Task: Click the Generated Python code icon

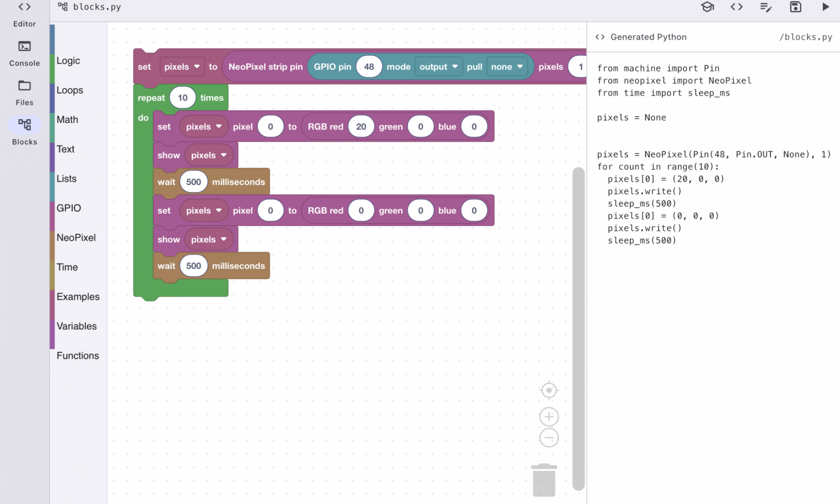Action: click(600, 37)
